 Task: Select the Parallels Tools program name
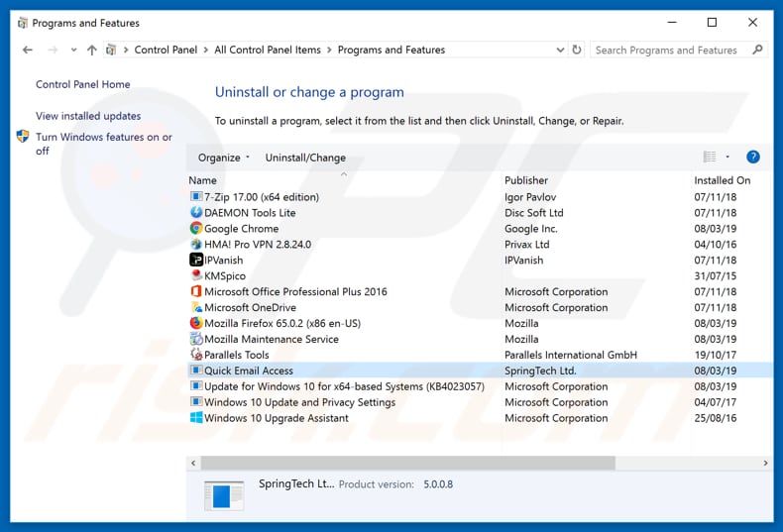pos(237,355)
